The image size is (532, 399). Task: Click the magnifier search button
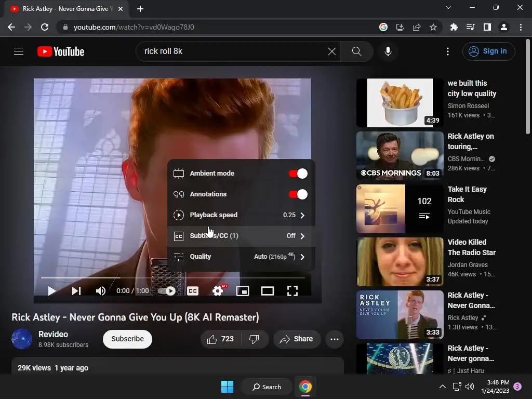[x=356, y=51]
